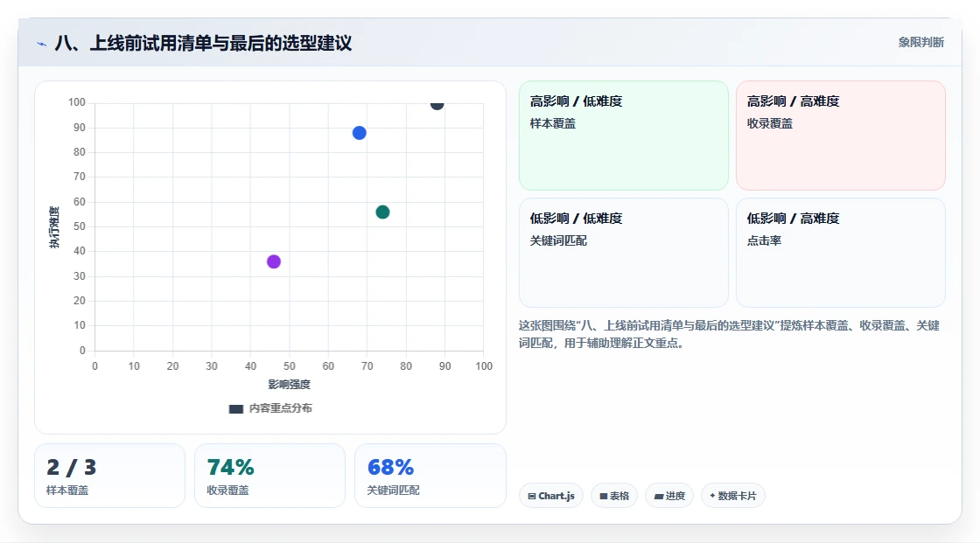
Task: Select the blue scatter point in the chart
Action: pyautogui.click(x=359, y=133)
